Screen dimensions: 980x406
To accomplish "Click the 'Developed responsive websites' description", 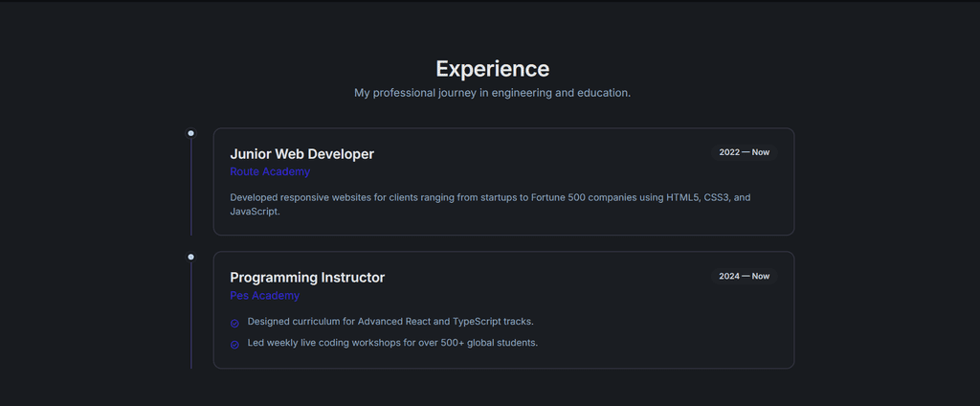I will (490, 205).
